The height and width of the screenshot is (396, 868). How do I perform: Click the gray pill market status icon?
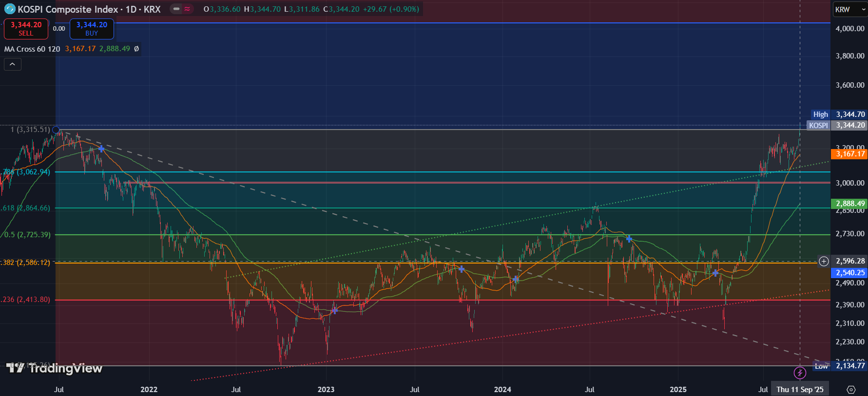[x=176, y=9]
